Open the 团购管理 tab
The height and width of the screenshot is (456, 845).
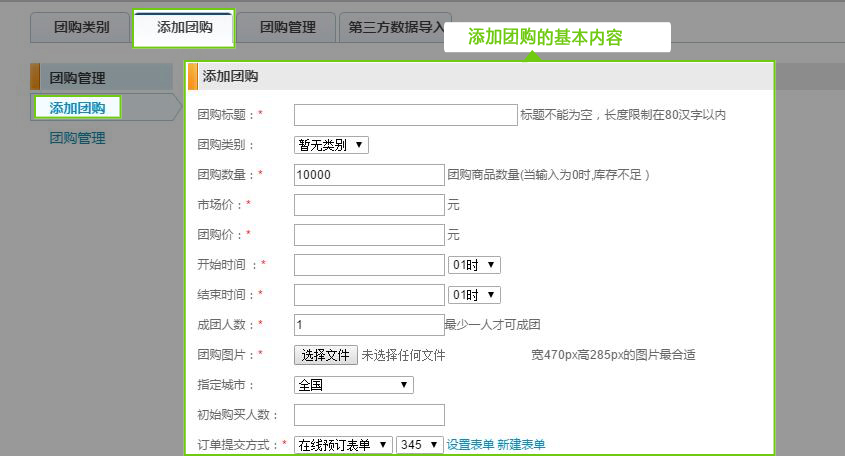tap(287, 27)
